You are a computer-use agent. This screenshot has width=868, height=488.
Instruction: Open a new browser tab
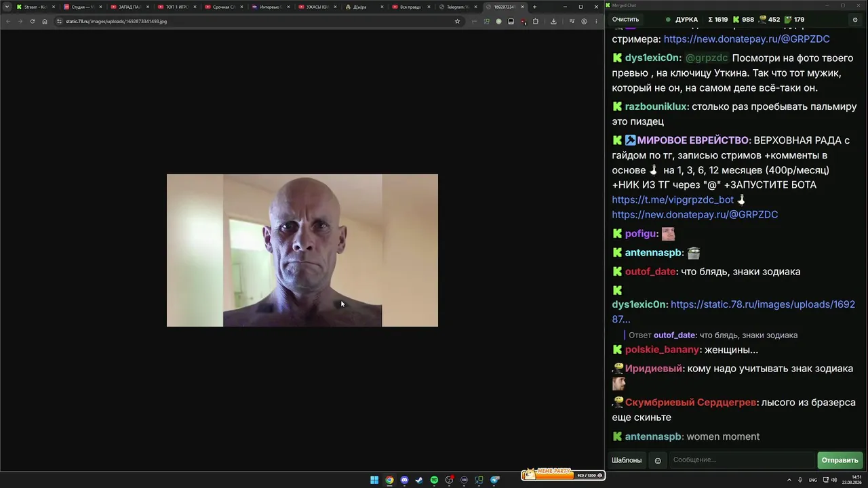pyautogui.click(x=534, y=7)
